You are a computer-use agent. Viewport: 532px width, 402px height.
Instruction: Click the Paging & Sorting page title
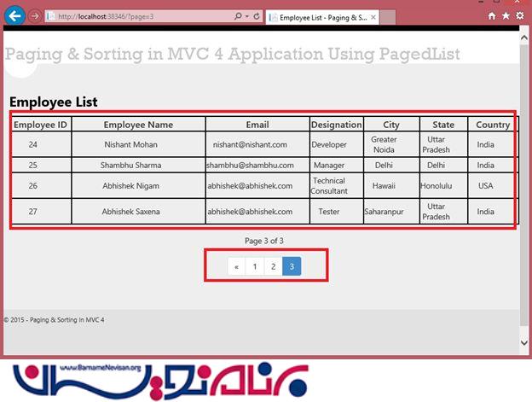(233, 55)
